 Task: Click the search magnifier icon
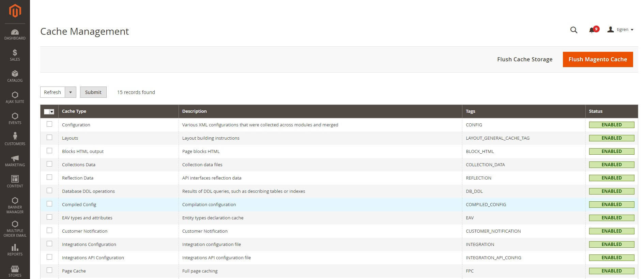pyautogui.click(x=573, y=30)
